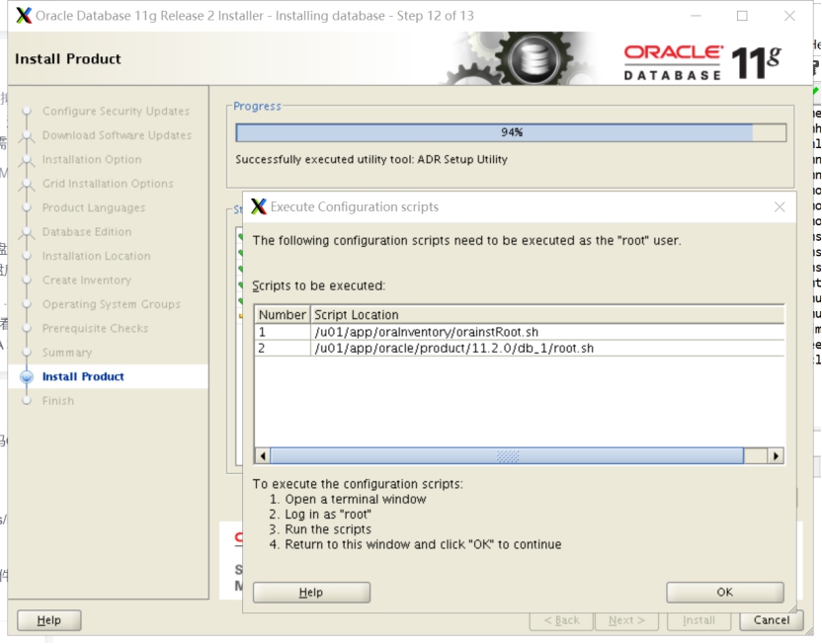Click the Operating System Groups step

(x=112, y=304)
